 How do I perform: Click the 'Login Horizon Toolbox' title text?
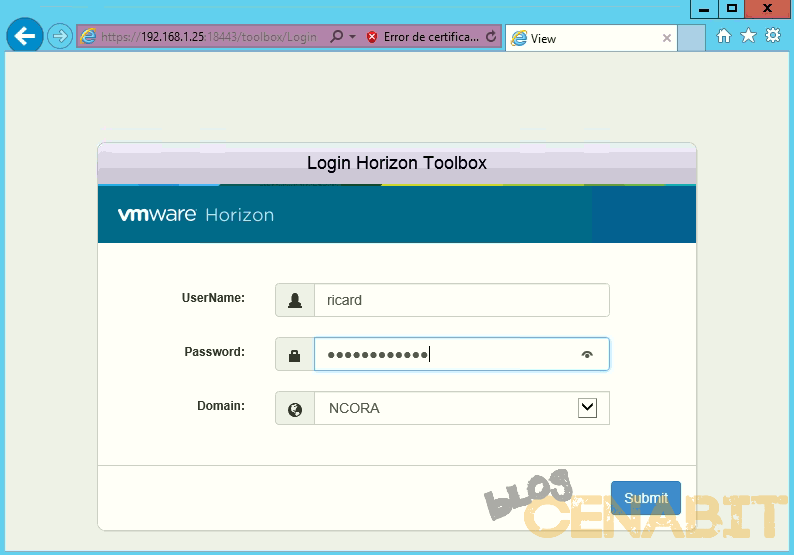(x=396, y=163)
